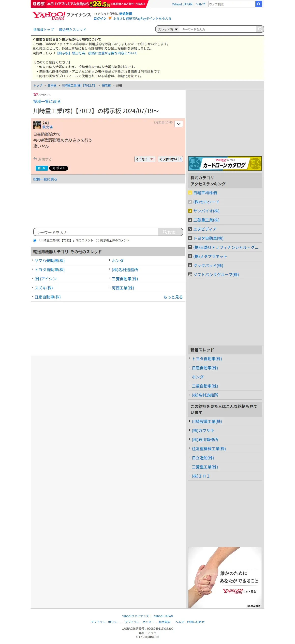Open the スレッド内 search scope dropdown
The height and width of the screenshot is (644, 295).
tap(167, 29)
